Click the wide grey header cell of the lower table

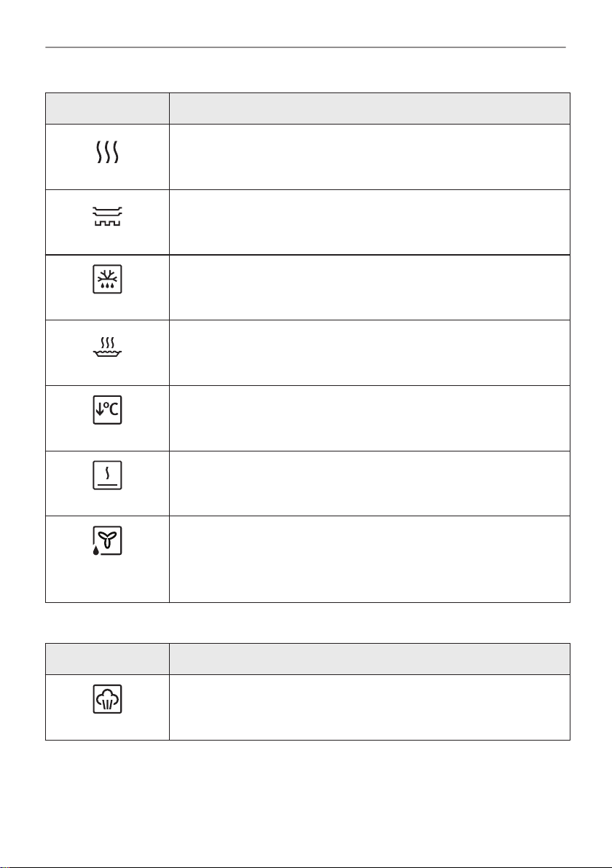(x=369, y=659)
